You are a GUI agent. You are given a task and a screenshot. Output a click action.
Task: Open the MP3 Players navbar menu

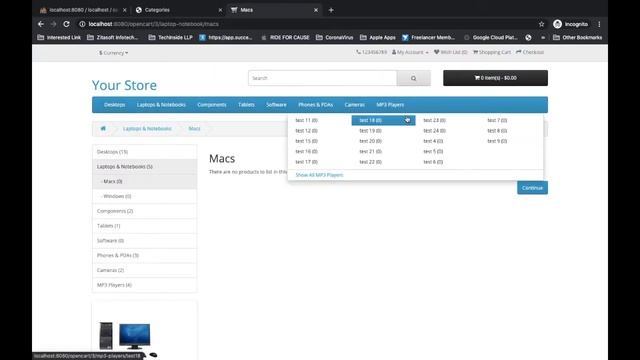[390, 104]
